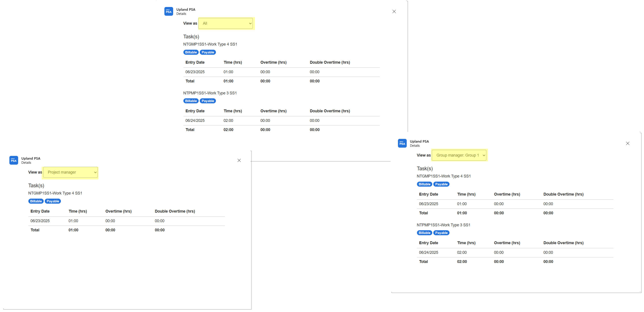Viewport: 644px width, 312px height.
Task: Select the task NTPMP1SS1-Work Type 3 SS1
Action: [210, 93]
